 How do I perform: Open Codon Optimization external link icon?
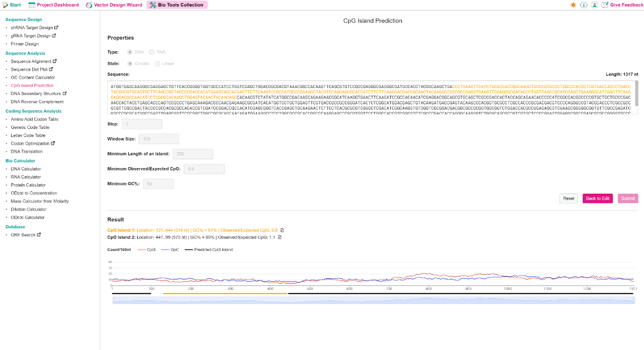pyautogui.click(x=52, y=143)
